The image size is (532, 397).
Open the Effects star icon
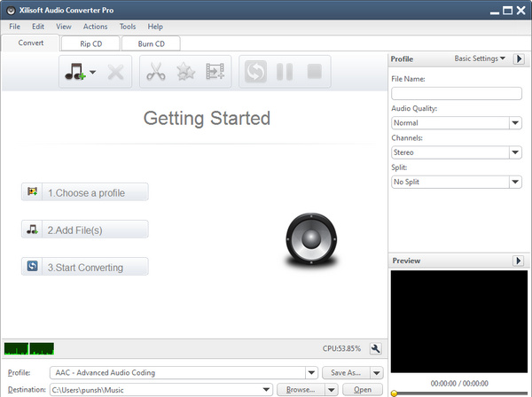[186, 72]
